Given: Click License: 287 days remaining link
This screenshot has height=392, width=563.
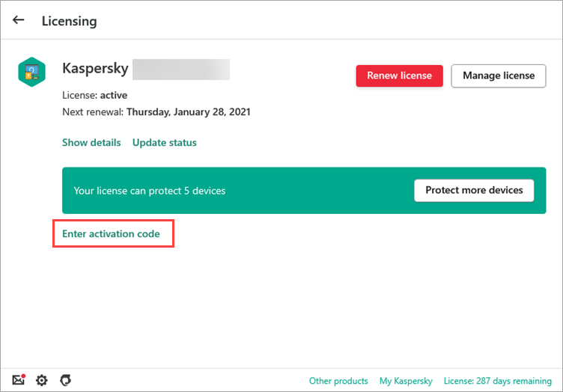Looking at the screenshot, I should [x=498, y=381].
